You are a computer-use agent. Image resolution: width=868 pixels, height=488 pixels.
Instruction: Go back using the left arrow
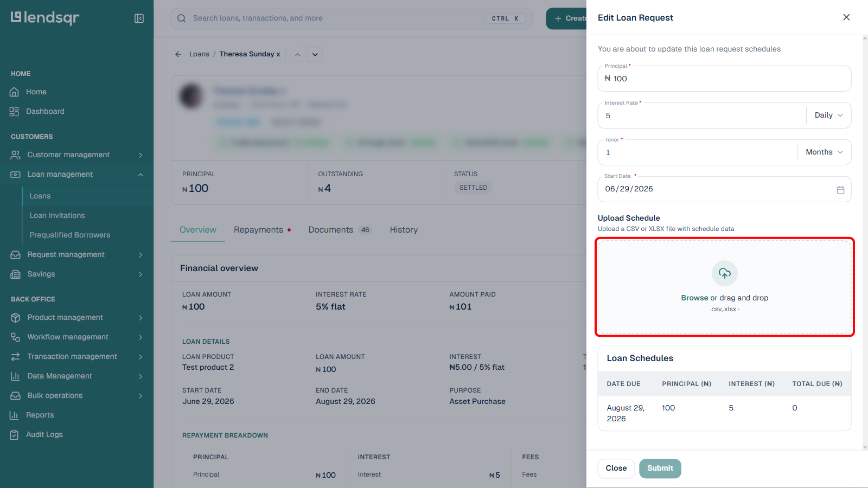coord(178,54)
